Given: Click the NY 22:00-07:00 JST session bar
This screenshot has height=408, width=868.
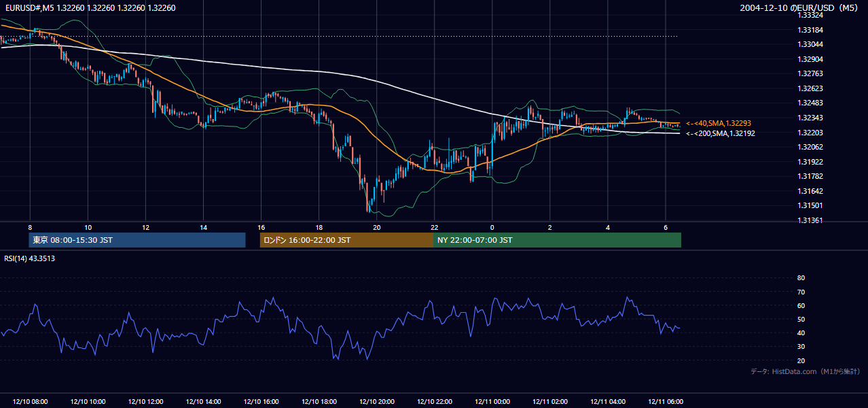Looking at the screenshot, I should coord(557,240).
